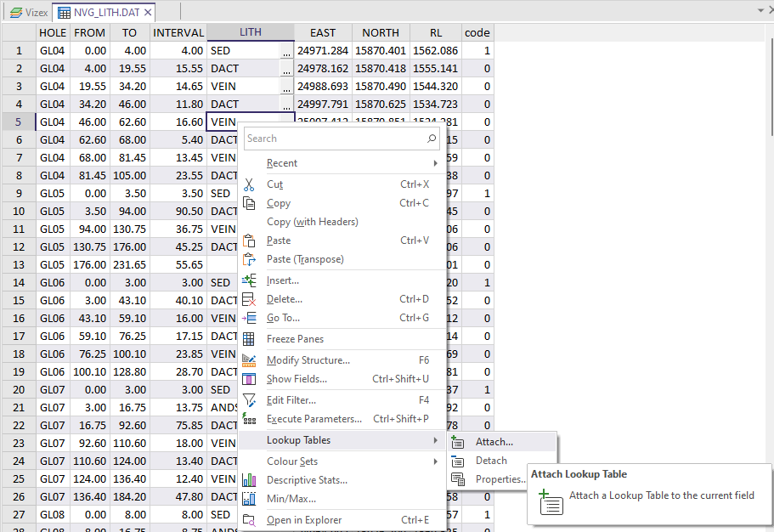Close the NVG_LITH.DAT tab
Image resolution: width=774 pixels, height=532 pixels.
click(147, 13)
